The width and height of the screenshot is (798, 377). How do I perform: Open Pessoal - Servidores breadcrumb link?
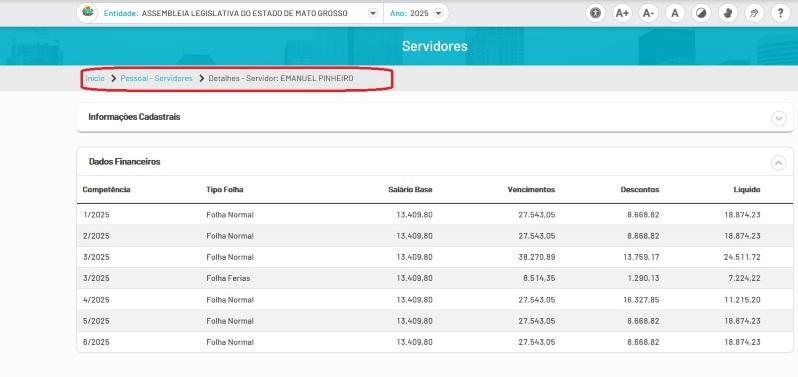(x=157, y=78)
